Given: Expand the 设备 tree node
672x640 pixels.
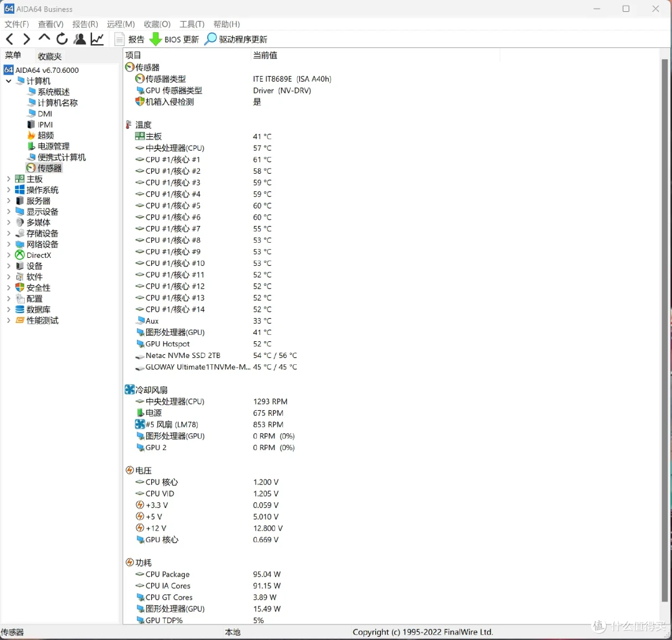Looking at the screenshot, I should [8, 266].
